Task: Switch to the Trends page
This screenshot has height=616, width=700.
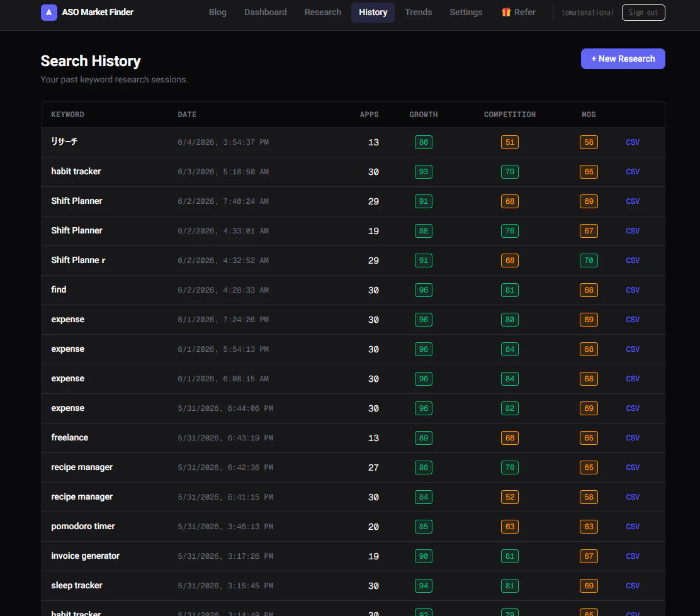Action: [419, 13]
